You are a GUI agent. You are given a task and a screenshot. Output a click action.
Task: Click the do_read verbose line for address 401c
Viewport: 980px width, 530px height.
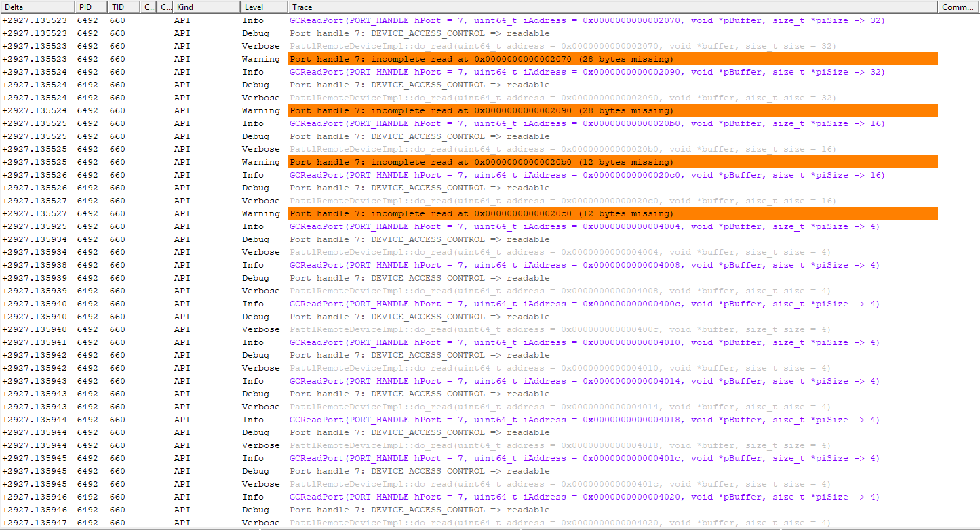(560, 484)
